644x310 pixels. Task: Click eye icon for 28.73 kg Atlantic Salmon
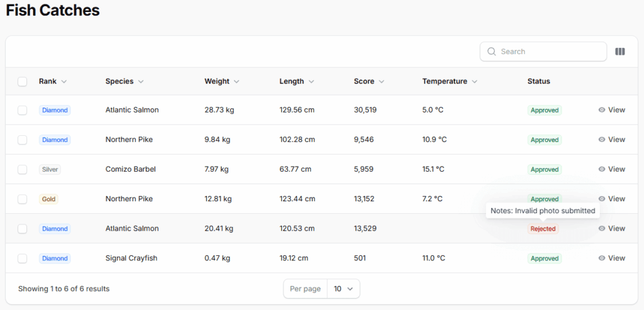pos(602,110)
